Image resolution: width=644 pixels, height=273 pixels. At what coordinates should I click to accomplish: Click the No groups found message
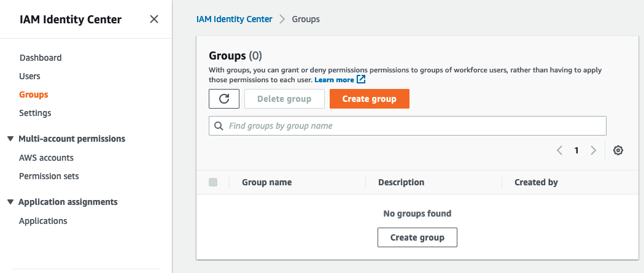tap(417, 213)
